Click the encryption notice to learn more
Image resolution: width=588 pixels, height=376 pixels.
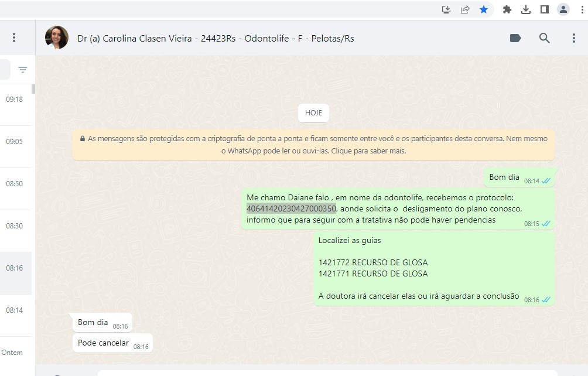313,145
